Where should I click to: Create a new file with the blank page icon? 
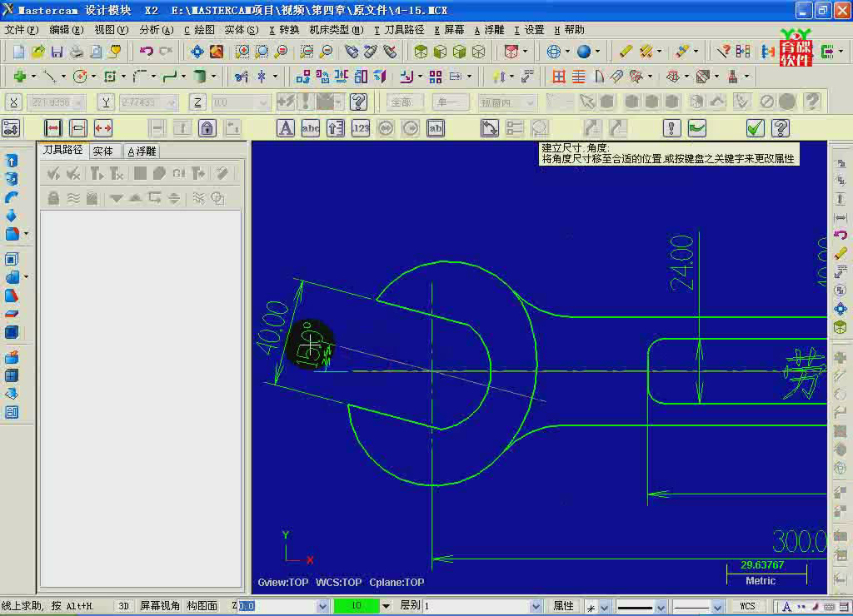(x=19, y=52)
